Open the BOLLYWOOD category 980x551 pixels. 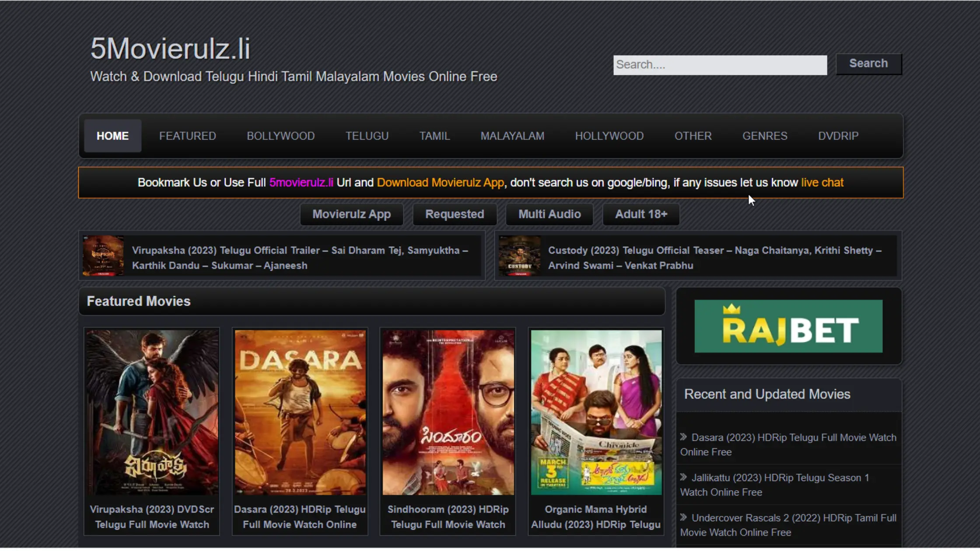(x=281, y=136)
